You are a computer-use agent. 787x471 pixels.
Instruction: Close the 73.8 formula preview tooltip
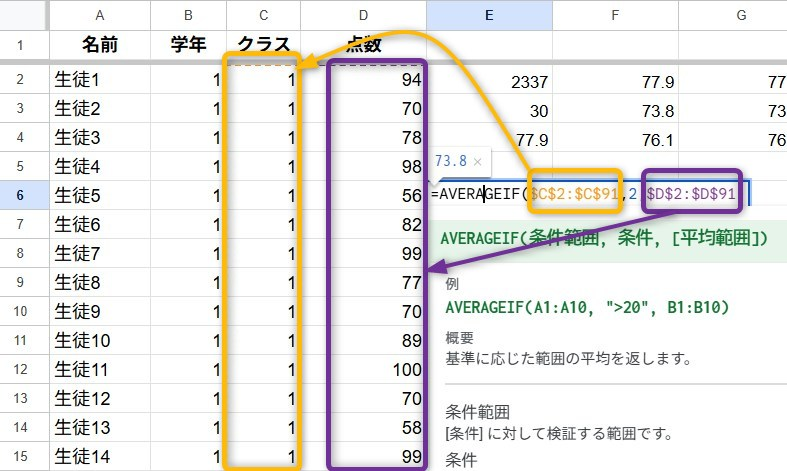(478, 161)
